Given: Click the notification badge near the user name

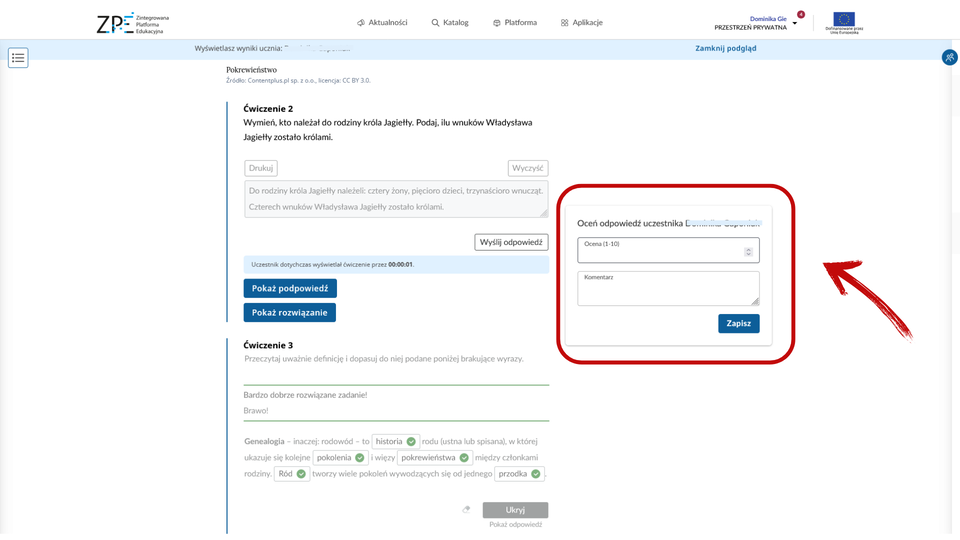Looking at the screenshot, I should pos(800,15).
